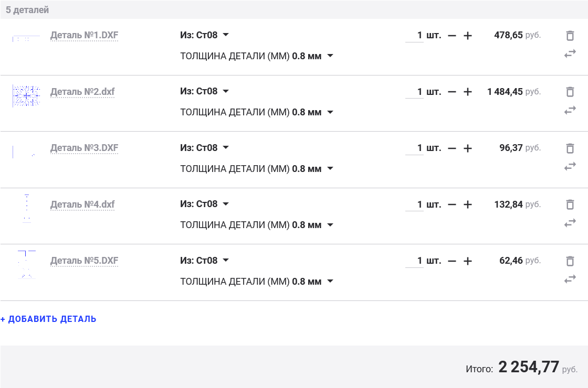Open the Деталь №5.DXF file link
588x388 pixels.
pyautogui.click(x=84, y=261)
